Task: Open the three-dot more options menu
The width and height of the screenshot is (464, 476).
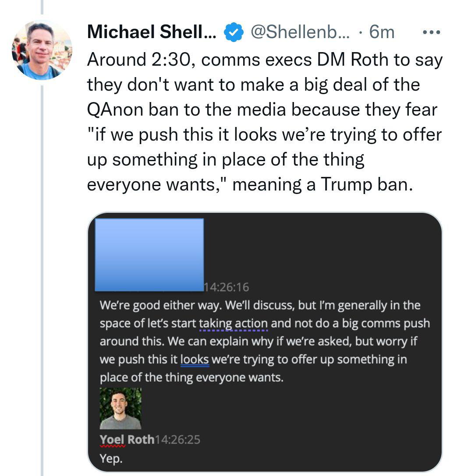Action: pyautogui.click(x=432, y=32)
